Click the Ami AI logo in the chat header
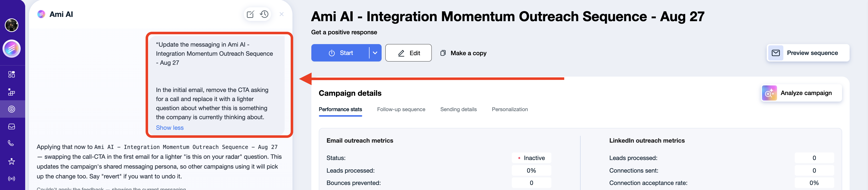868x190 pixels. pos(41,14)
